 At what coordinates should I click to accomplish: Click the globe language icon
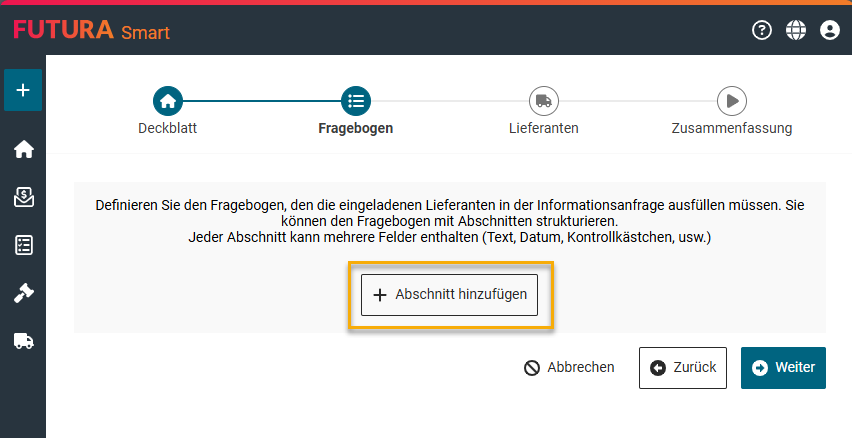[796, 31]
